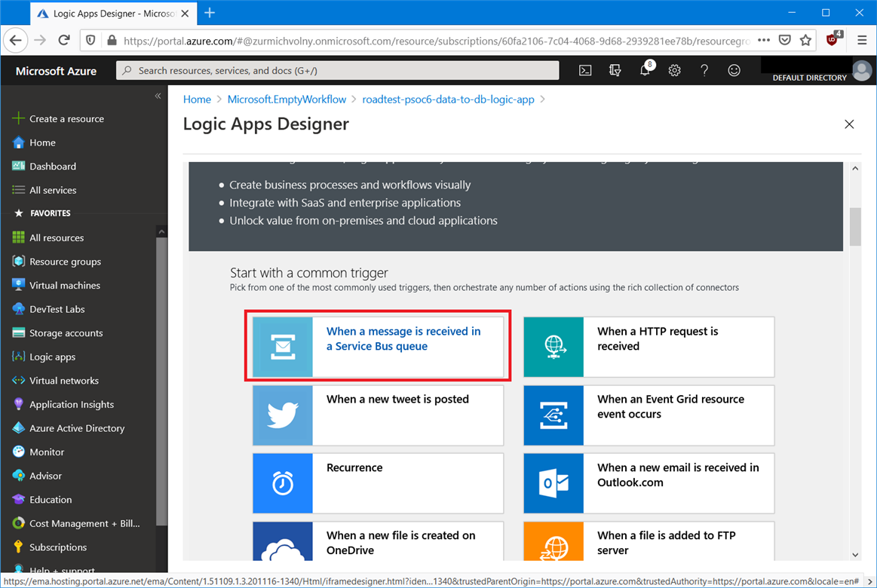Click the Home breadcrumb link
This screenshot has height=588, width=877.
tap(197, 100)
